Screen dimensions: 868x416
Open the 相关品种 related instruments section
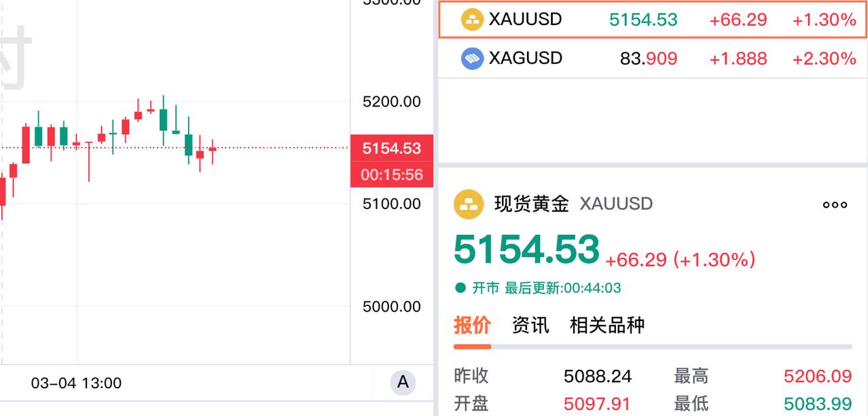click(x=607, y=326)
